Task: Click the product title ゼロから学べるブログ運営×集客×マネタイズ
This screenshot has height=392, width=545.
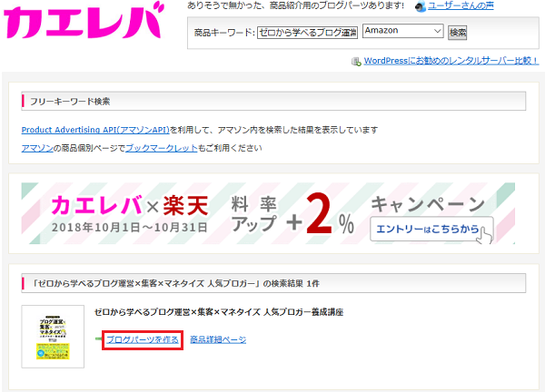Action: 219,312
